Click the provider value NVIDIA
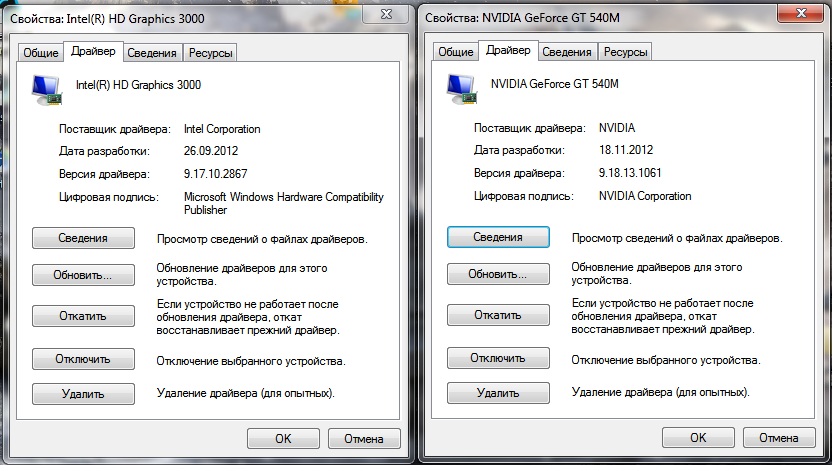835x471 pixels. 617,128
